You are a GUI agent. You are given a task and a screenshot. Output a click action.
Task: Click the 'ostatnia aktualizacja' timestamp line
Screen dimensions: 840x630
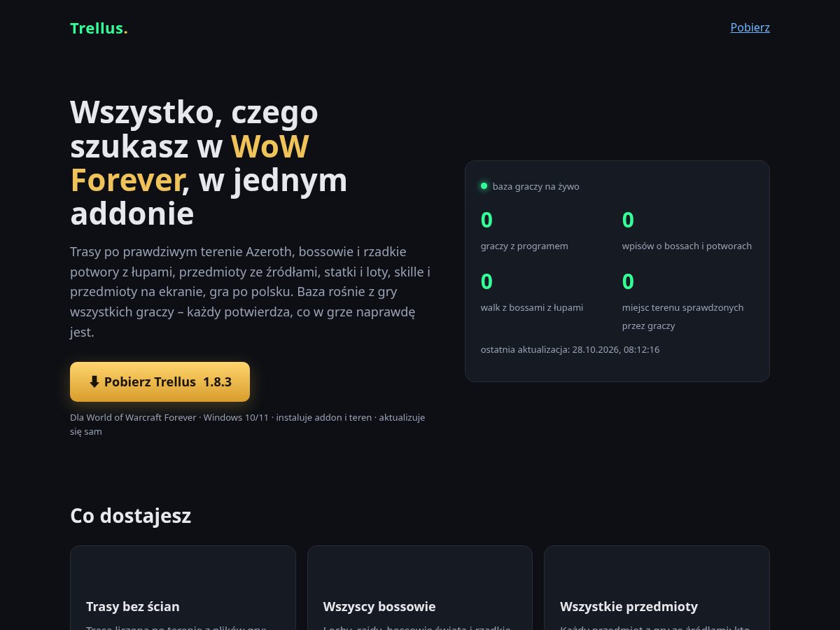tap(570, 349)
